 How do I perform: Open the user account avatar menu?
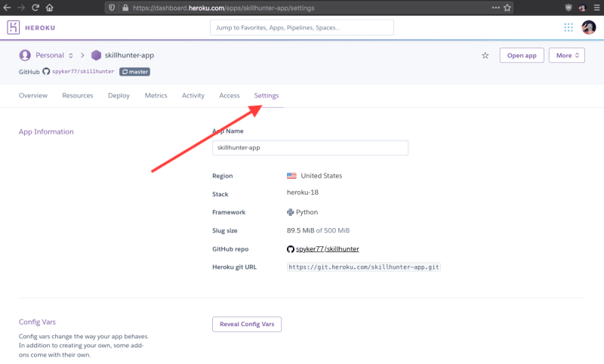589,27
